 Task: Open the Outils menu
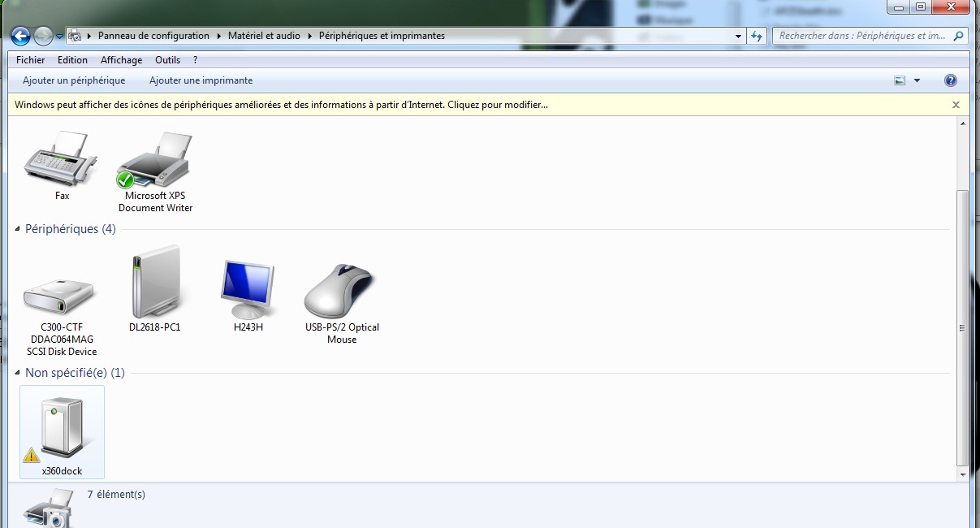[x=167, y=60]
